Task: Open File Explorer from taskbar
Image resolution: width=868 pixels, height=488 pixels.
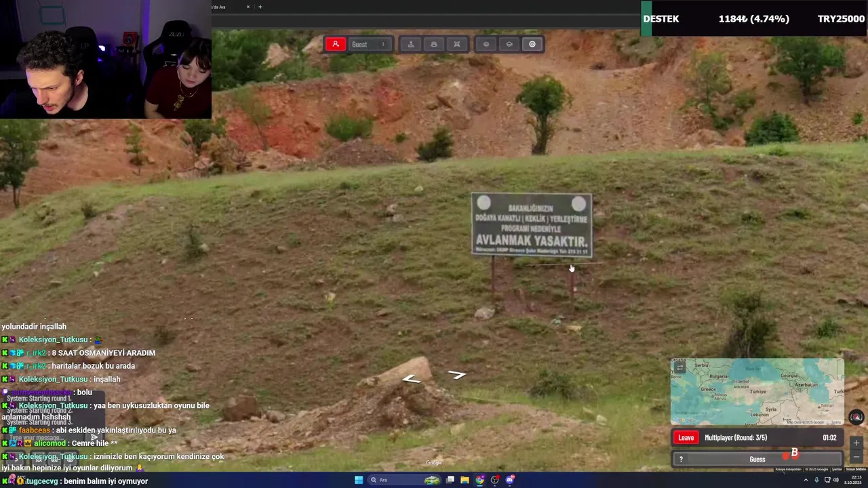Action: coord(465,480)
